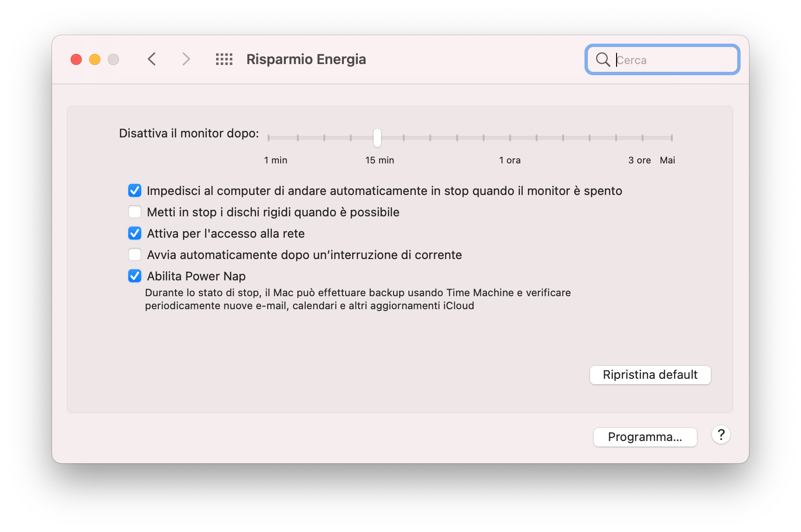The width and height of the screenshot is (801, 532).
Task: Turn off 'Abilita Power Nap' checkbox
Action: (135, 276)
